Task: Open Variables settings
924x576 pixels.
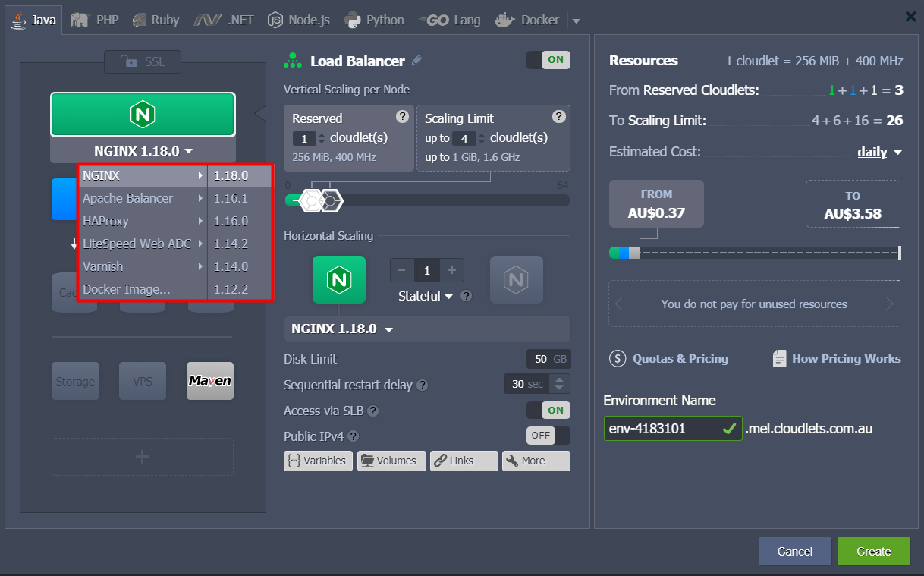Action: click(x=318, y=461)
